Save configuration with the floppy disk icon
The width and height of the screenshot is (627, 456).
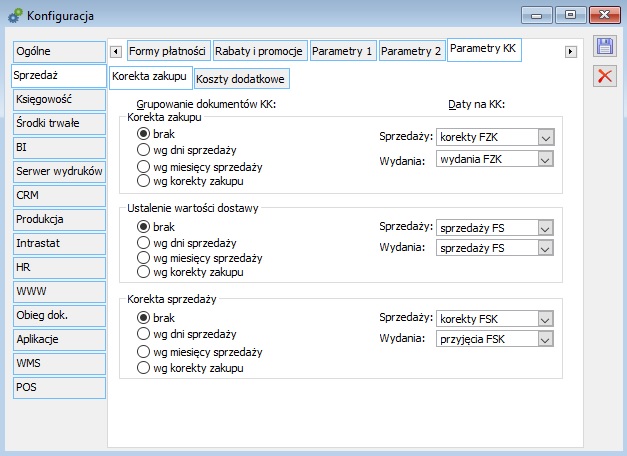tap(605, 46)
